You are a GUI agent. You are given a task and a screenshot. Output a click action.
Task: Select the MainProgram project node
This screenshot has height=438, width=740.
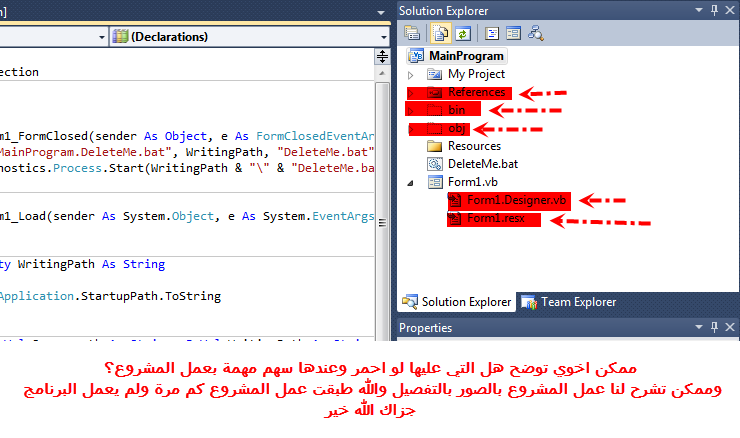pyautogui.click(x=467, y=56)
